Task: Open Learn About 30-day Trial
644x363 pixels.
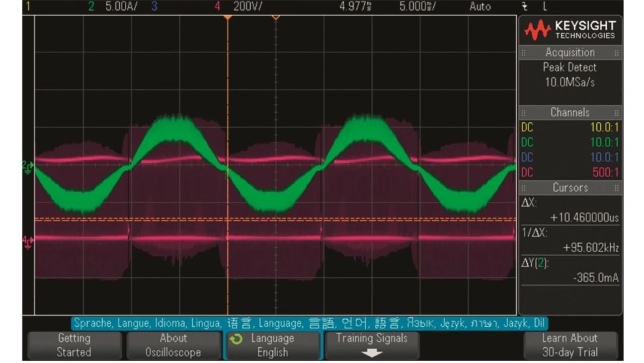Action: point(570,345)
